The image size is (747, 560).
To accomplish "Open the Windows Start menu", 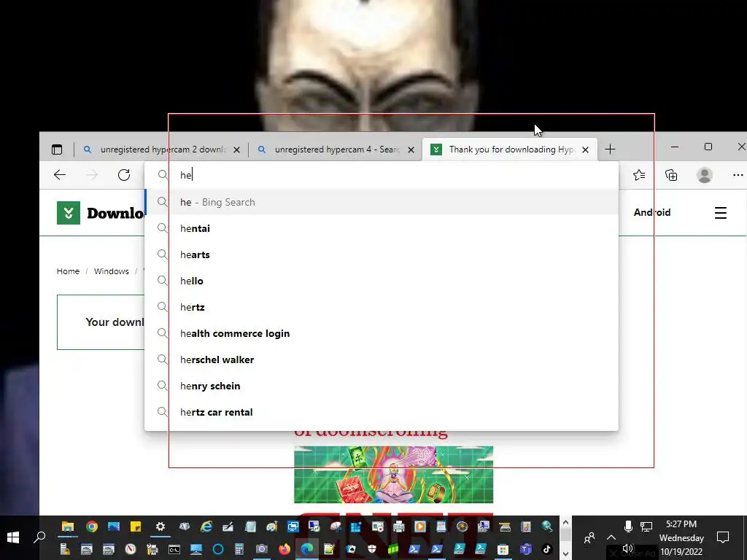I will [x=13, y=537].
